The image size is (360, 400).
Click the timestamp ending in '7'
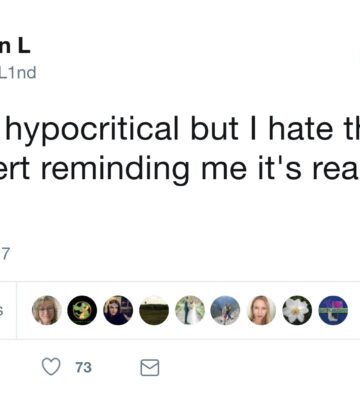click(x=5, y=254)
